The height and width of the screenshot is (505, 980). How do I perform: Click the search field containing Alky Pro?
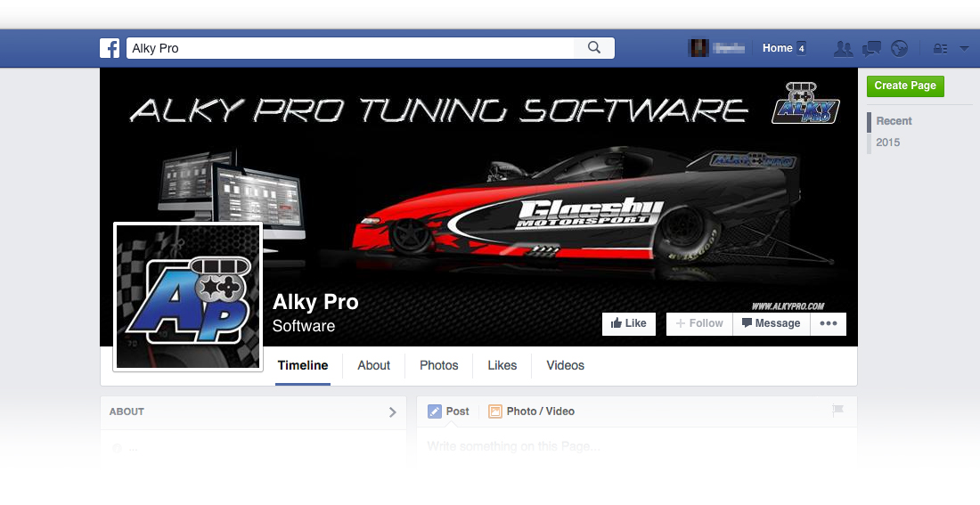[351, 48]
